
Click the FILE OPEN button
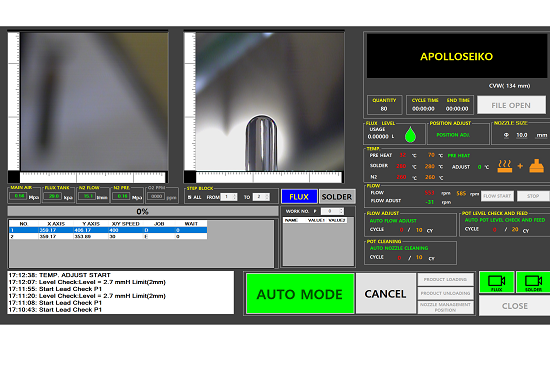click(x=511, y=105)
